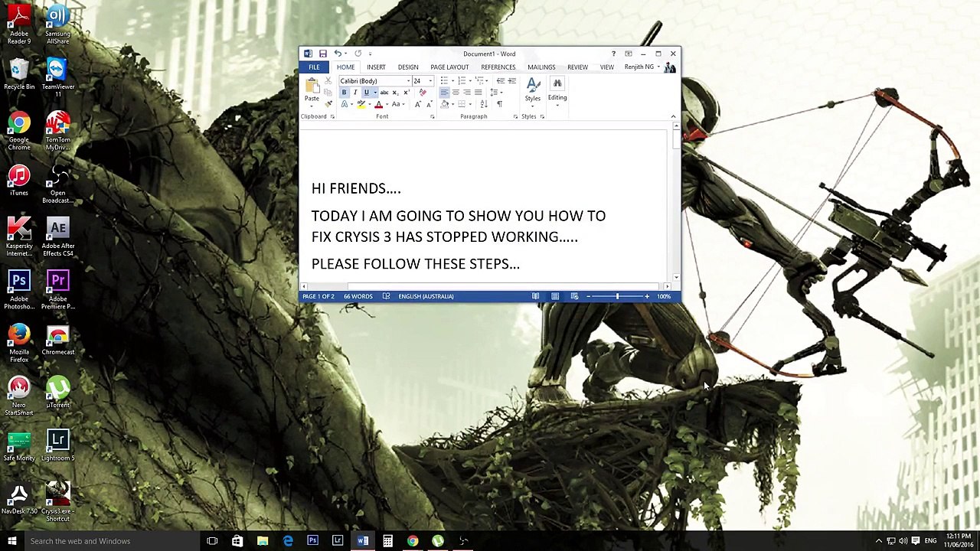Open the Adobe After Effects CS4 desktop icon

(58, 237)
